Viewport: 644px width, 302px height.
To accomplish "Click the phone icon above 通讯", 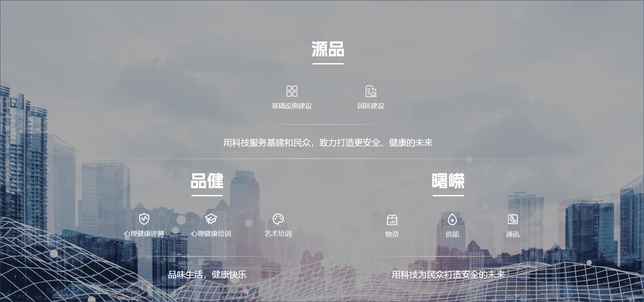I will [x=513, y=219].
